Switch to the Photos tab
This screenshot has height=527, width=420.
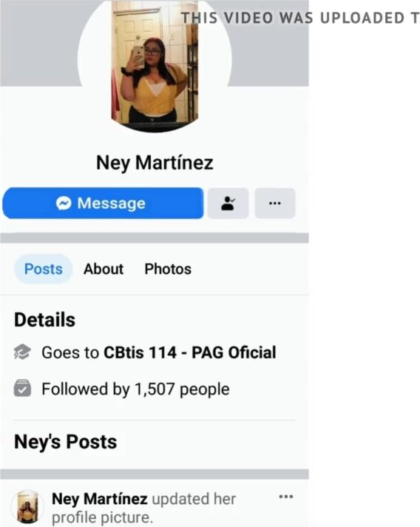click(x=168, y=269)
